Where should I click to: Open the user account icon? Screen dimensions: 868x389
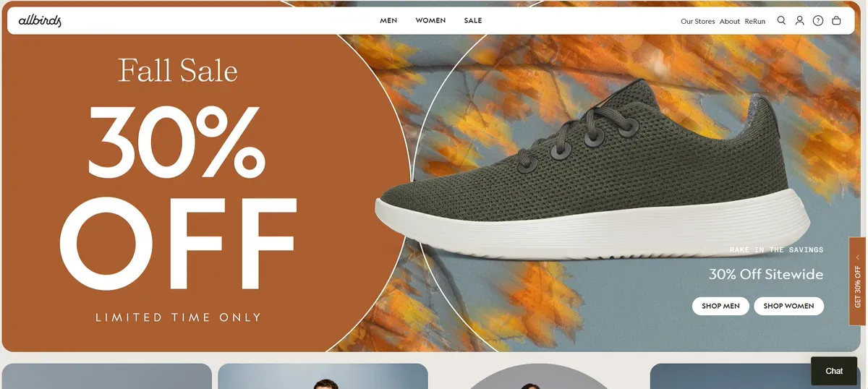[799, 21]
